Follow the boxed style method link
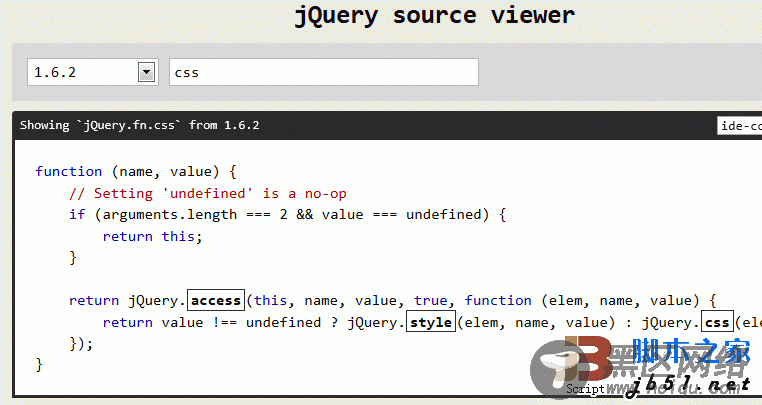Viewport: 762px width, 405px height. tap(431, 322)
